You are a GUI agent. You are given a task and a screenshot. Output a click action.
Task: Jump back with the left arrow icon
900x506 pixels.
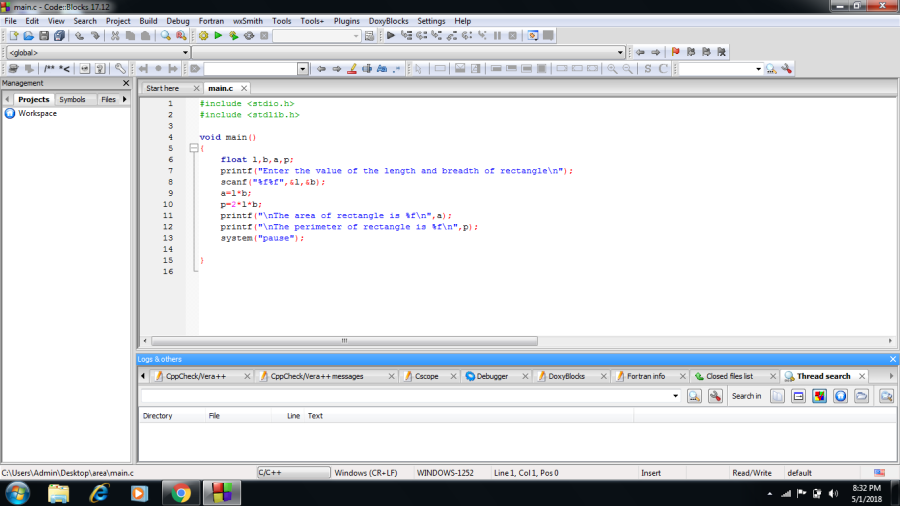pyautogui.click(x=641, y=52)
